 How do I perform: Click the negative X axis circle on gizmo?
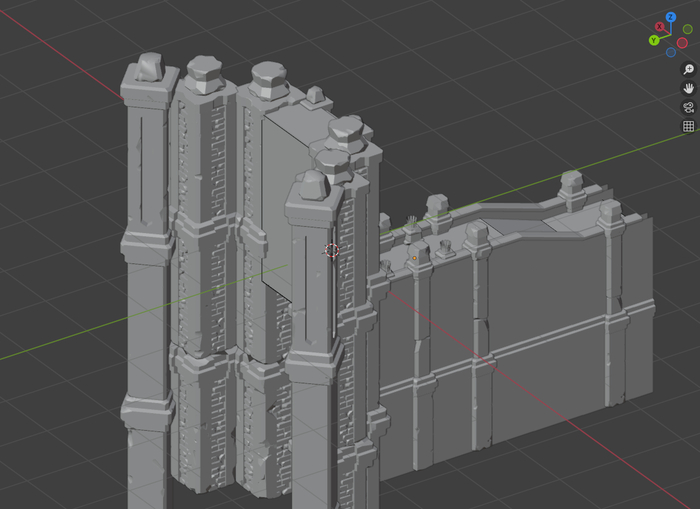point(682,43)
